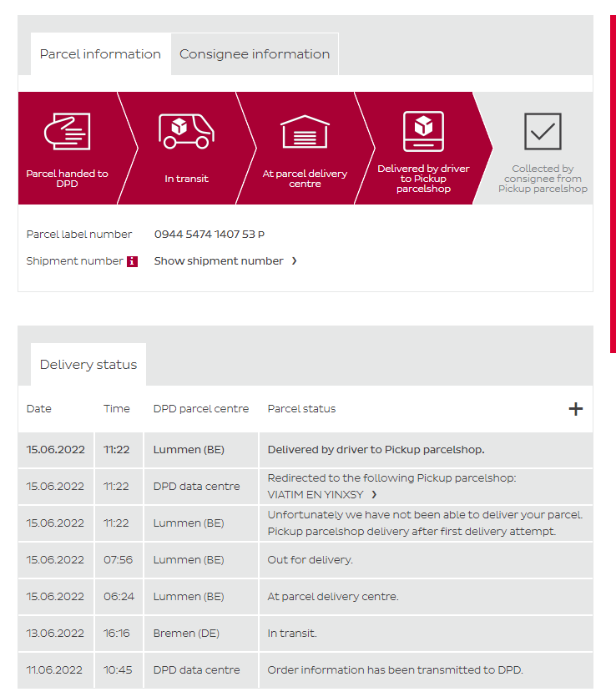Click the Bremen (DE) 'In transit' row
This screenshot has width=616, height=697.
point(292,634)
